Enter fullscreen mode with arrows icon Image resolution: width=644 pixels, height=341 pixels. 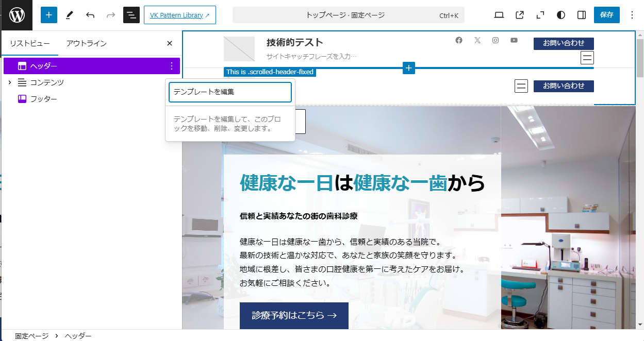[540, 15]
